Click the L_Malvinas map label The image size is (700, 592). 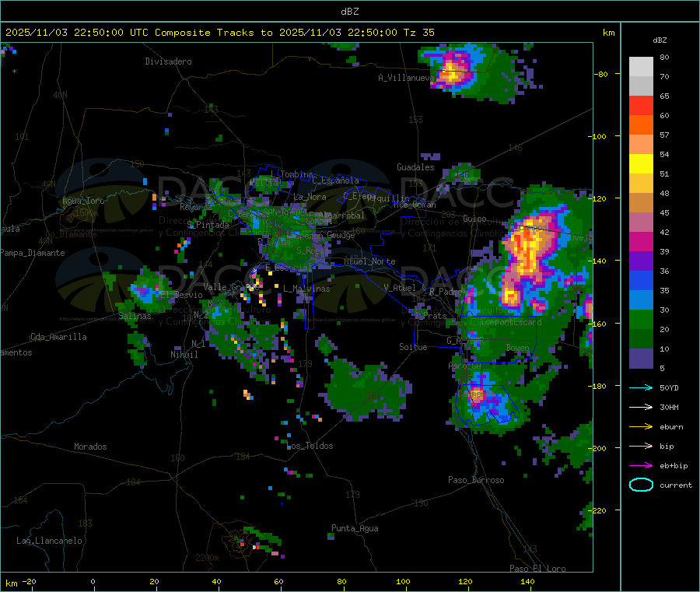coord(306,289)
